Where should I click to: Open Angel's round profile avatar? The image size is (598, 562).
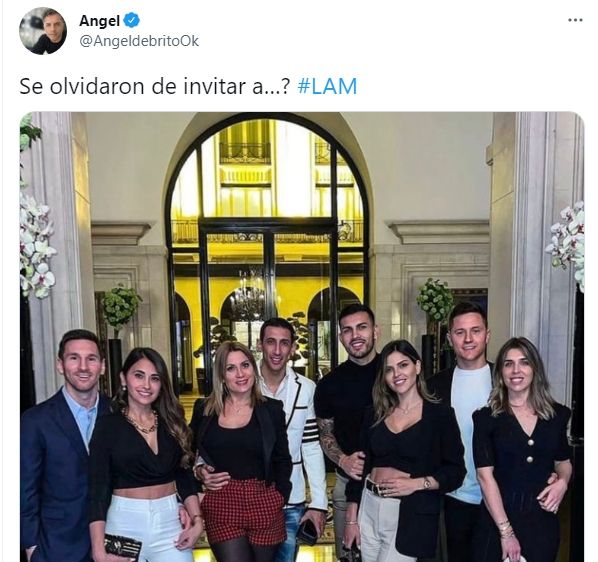pyautogui.click(x=43, y=31)
